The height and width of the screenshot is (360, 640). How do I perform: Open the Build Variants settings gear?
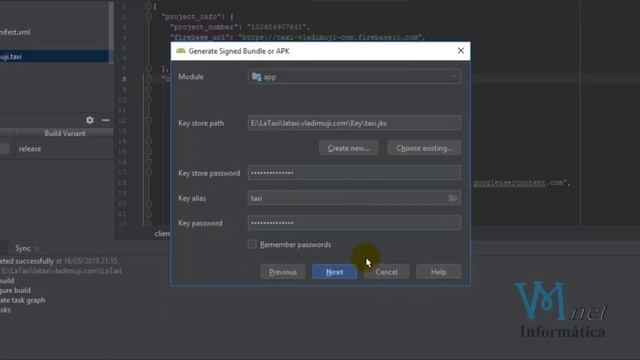coord(90,120)
